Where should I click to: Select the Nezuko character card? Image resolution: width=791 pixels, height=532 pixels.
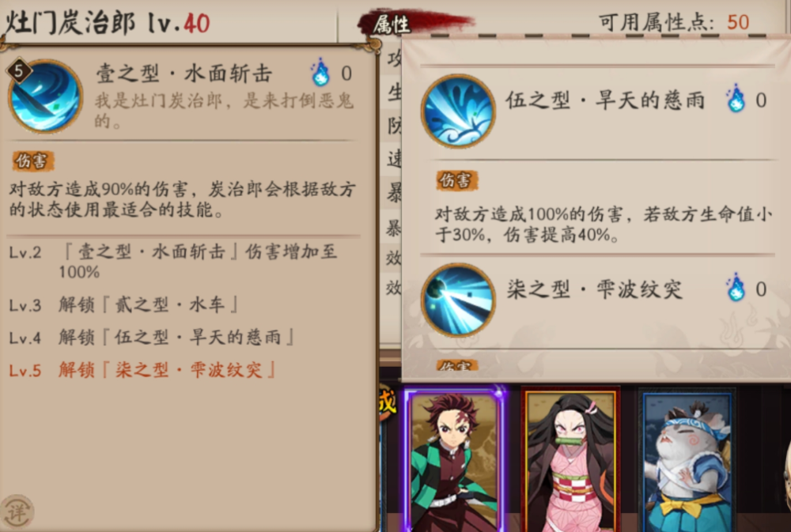point(570,460)
